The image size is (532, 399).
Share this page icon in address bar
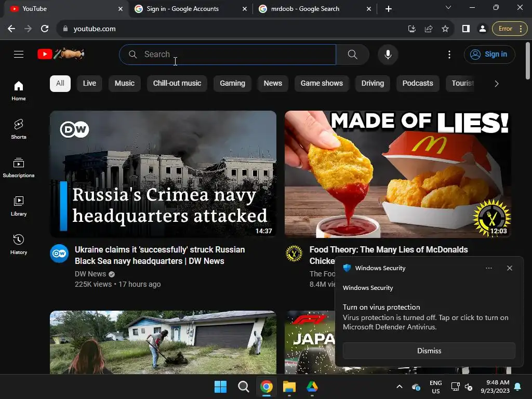click(429, 29)
